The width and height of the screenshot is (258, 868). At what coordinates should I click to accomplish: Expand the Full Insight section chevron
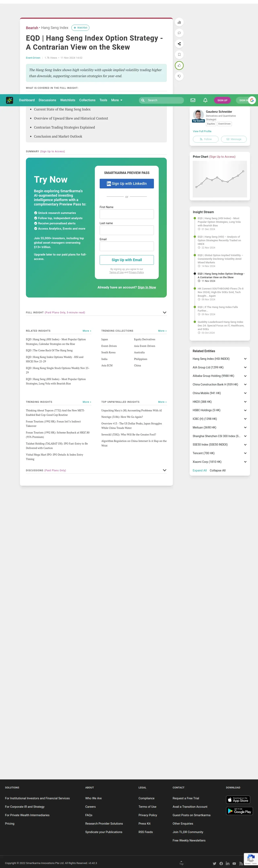(165, 312)
